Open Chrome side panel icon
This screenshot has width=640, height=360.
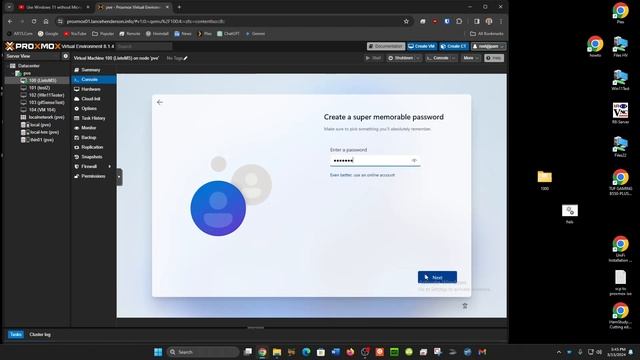tap(476, 21)
